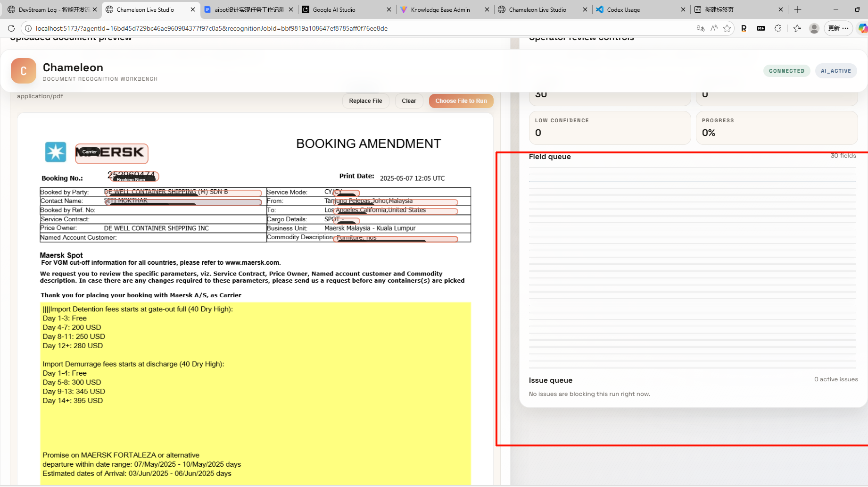Screen dimensions: 868x487
Task: Click the Business Unit value Maersk Malaysia - Kuala Lumpur
Action: [370, 228]
